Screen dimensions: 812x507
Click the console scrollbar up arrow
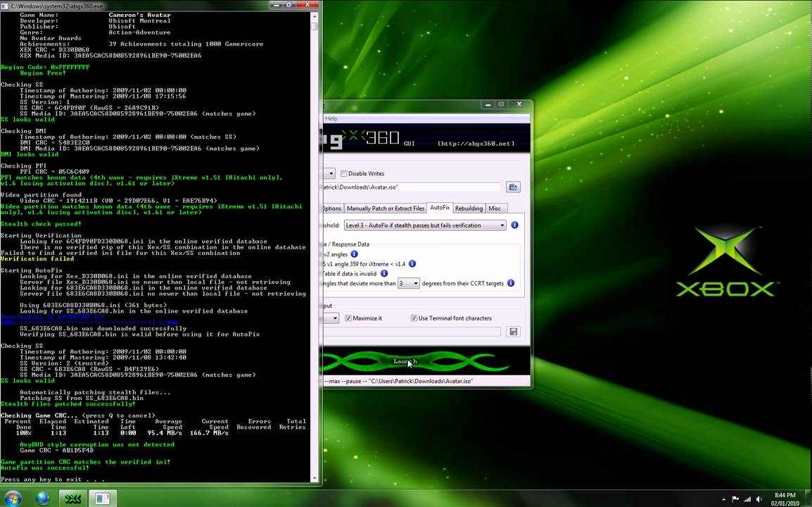[314, 15]
